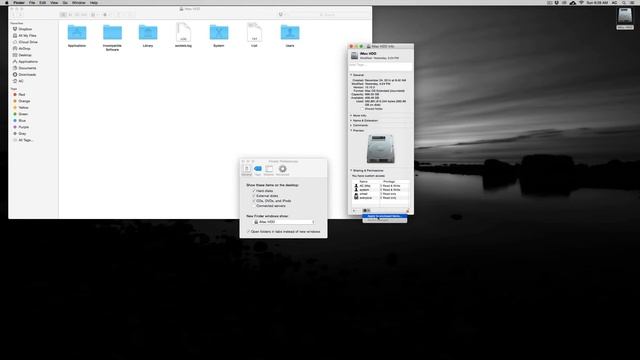Expand the More Info section
Screen dimensions: 640x360
click(351, 116)
